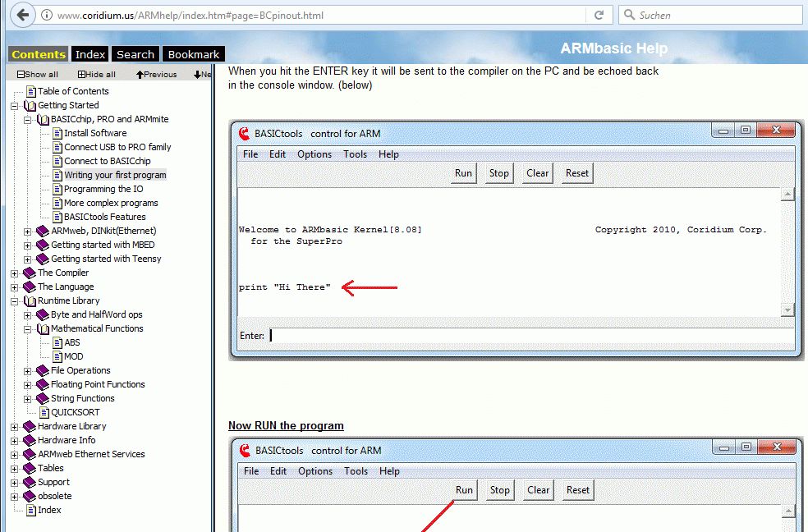Collapse the BASICchip, PRO and ARMmite node

click(x=27, y=120)
